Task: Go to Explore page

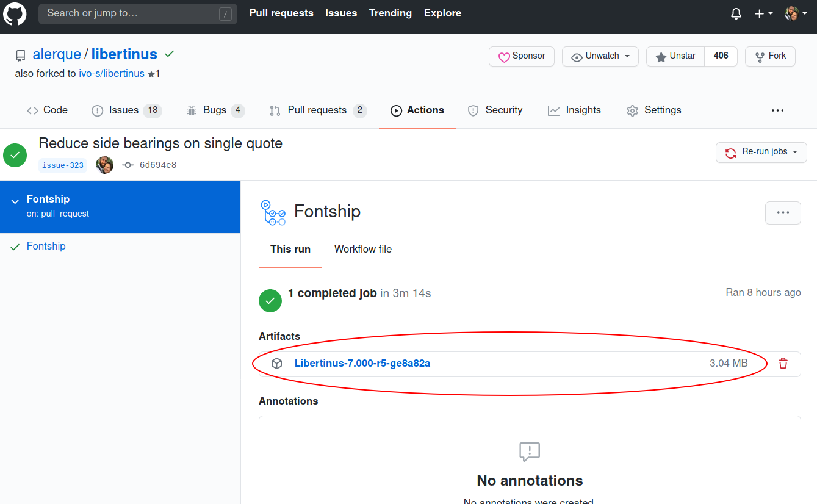Action: 443,13
